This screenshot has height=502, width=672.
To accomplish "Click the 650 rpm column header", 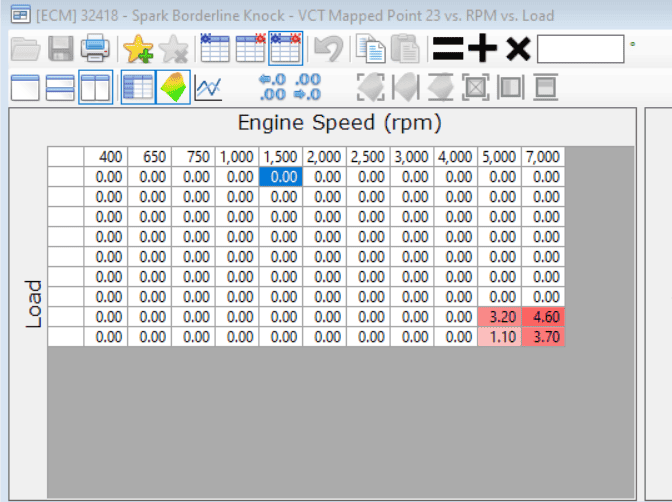I will [x=150, y=157].
